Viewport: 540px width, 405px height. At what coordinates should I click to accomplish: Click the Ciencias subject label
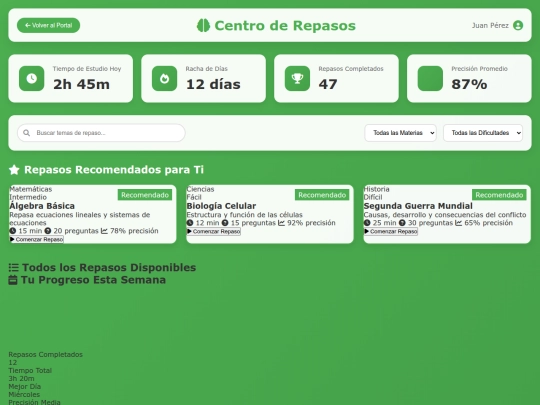tap(200, 189)
